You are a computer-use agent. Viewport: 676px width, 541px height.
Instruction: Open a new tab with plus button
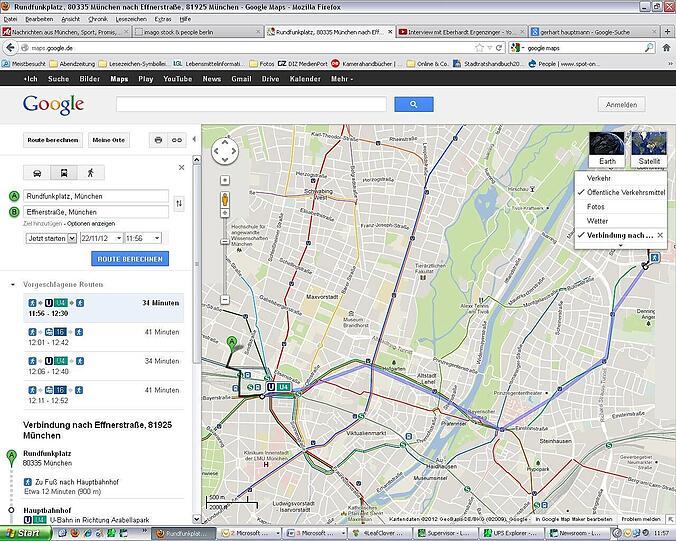(x=668, y=32)
